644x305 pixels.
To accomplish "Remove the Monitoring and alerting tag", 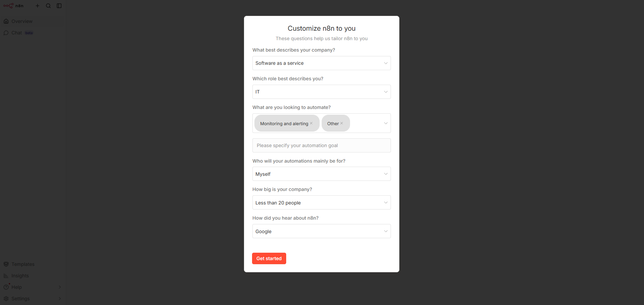I will point(311,123).
